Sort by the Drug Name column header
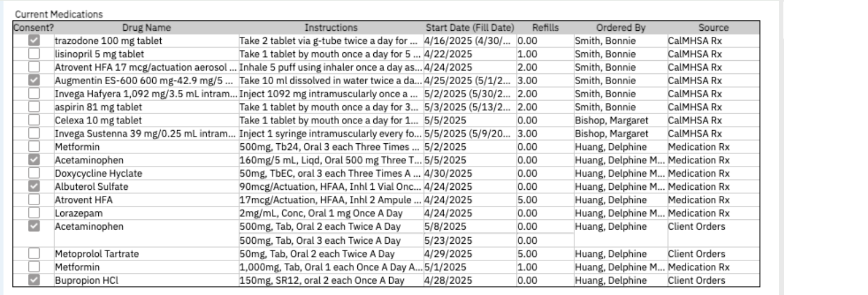 coord(146,27)
